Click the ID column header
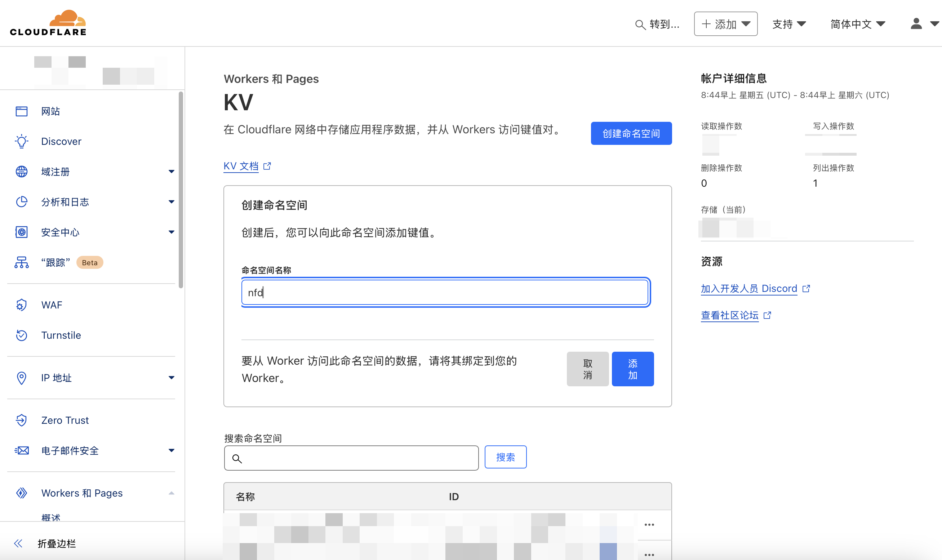This screenshot has width=942, height=560. point(454,497)
